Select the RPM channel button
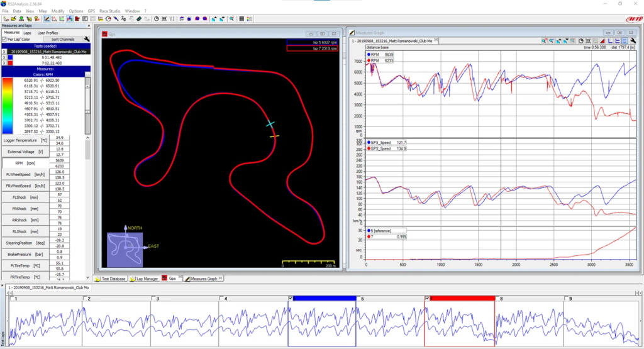Screen dimensions: 644x349 click(25, 163)
